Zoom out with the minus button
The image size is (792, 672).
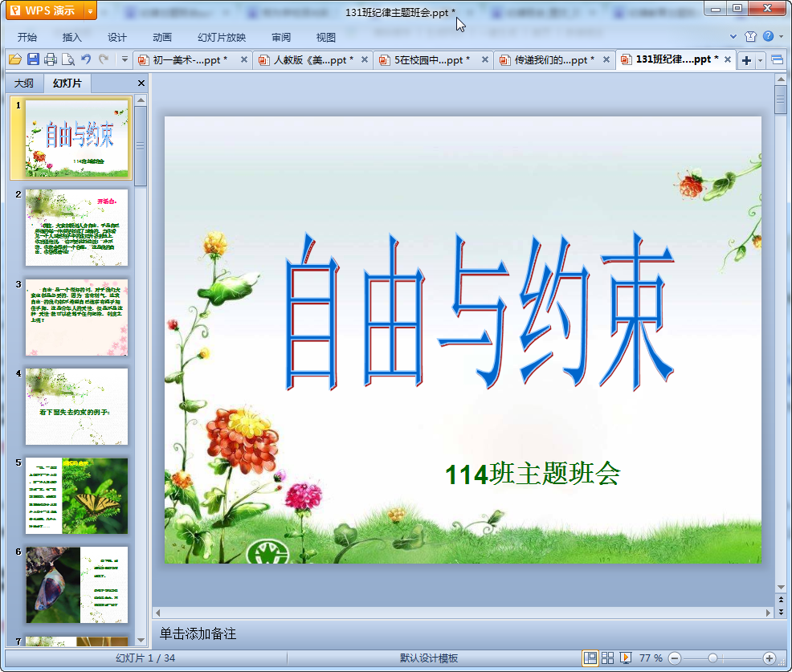pyautogui.click(x=675, y=658)
